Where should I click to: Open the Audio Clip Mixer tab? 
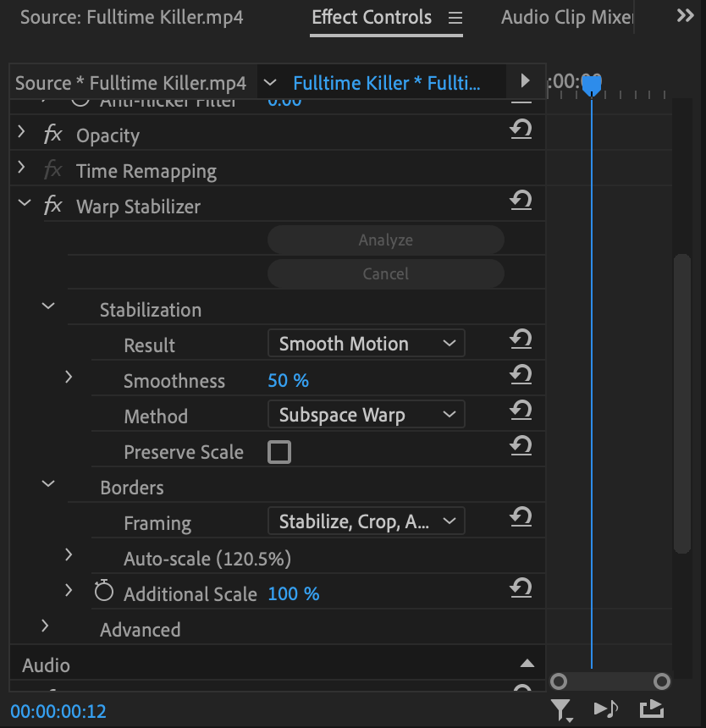pos(565,16)
